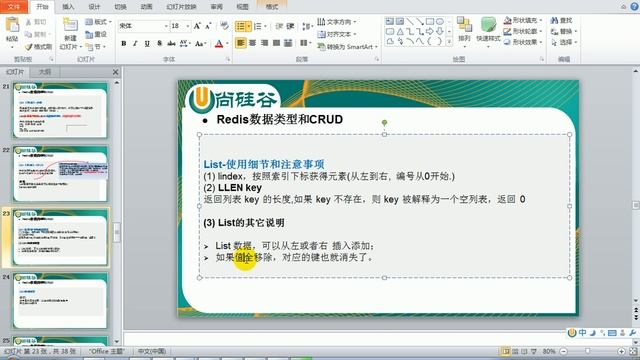The height and width of the screenshot is (360, 640).
Task: Toggle align text right
Action: [x=264, y=43]
